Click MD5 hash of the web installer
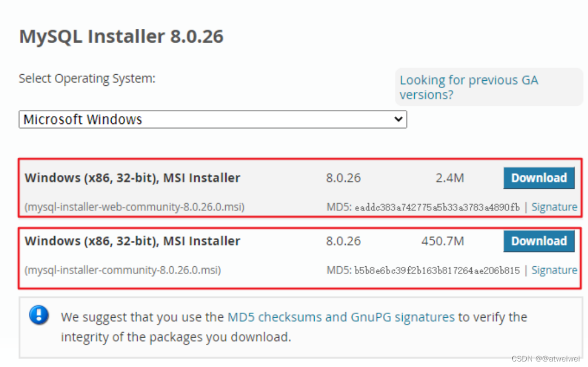Viewport: 588px width, 367px height. pos(437,207)
